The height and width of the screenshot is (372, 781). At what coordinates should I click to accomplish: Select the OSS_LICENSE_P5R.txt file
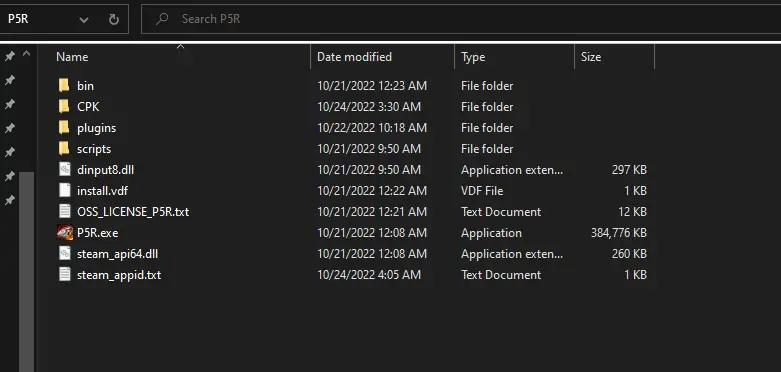pyautogui.click(x=132, y=212)
